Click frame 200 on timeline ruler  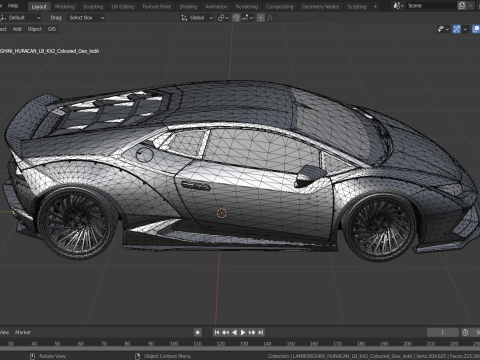[x=407, y=343]
